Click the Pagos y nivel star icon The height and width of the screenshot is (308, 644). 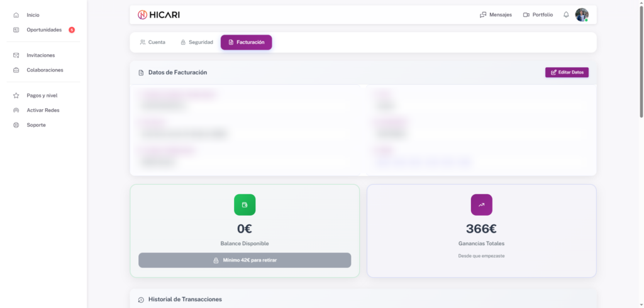(16, 96)
